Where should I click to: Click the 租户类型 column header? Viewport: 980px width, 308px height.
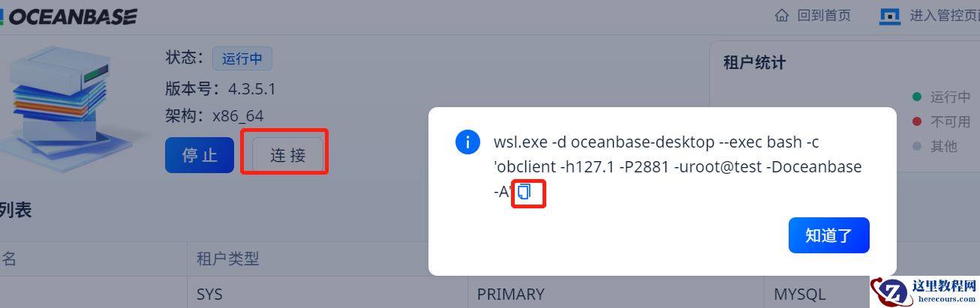pos(227,259)
